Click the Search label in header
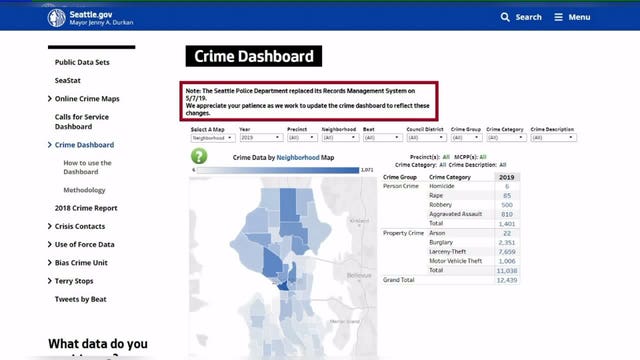The image size is (640, 360). 529,17
